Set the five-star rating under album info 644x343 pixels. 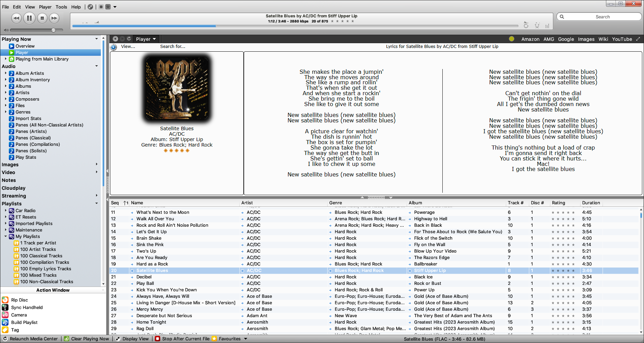(177, 151)
